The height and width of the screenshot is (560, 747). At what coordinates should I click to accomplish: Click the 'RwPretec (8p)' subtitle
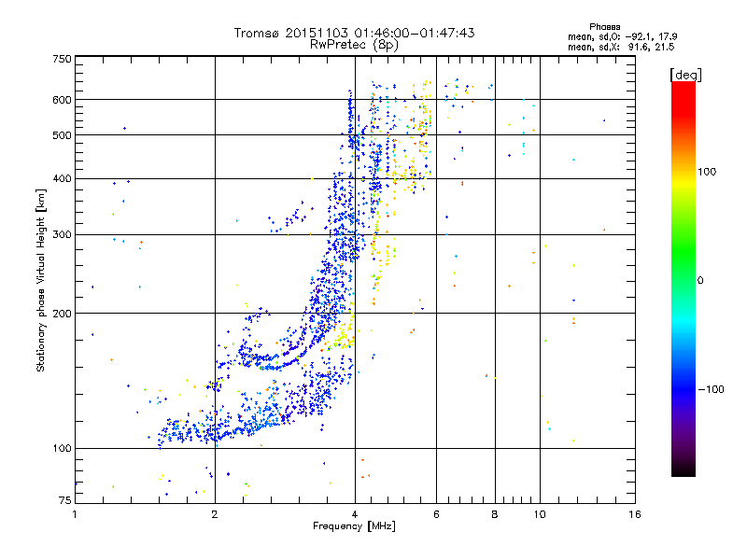pos(354,45)
